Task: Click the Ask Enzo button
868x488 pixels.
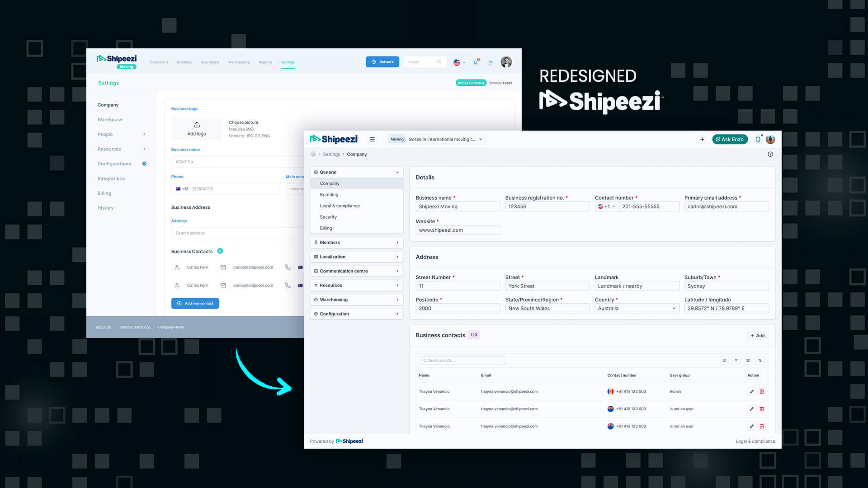Action: click(x=730, y=139)
